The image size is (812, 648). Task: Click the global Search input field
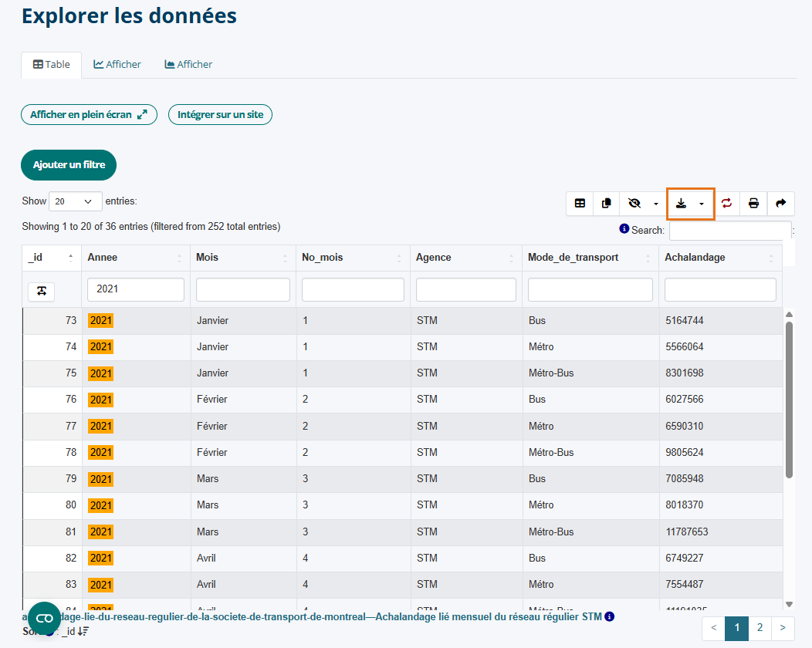pos(730,231)
